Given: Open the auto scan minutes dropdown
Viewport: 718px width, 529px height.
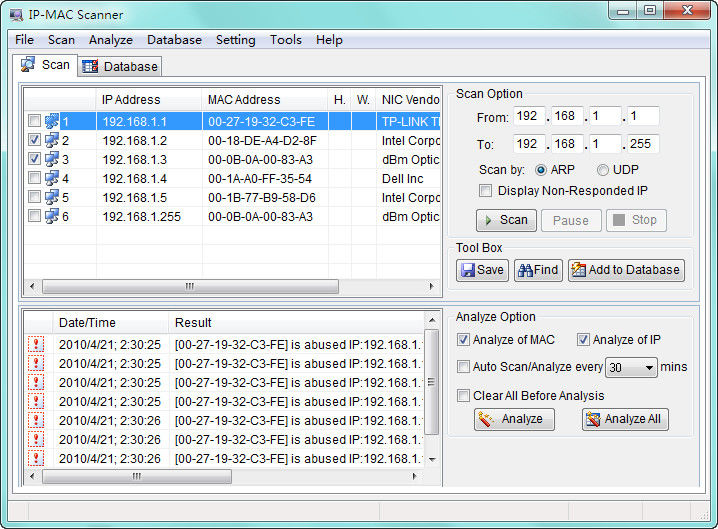Looking at the screenshot, I should click(650, 368).
